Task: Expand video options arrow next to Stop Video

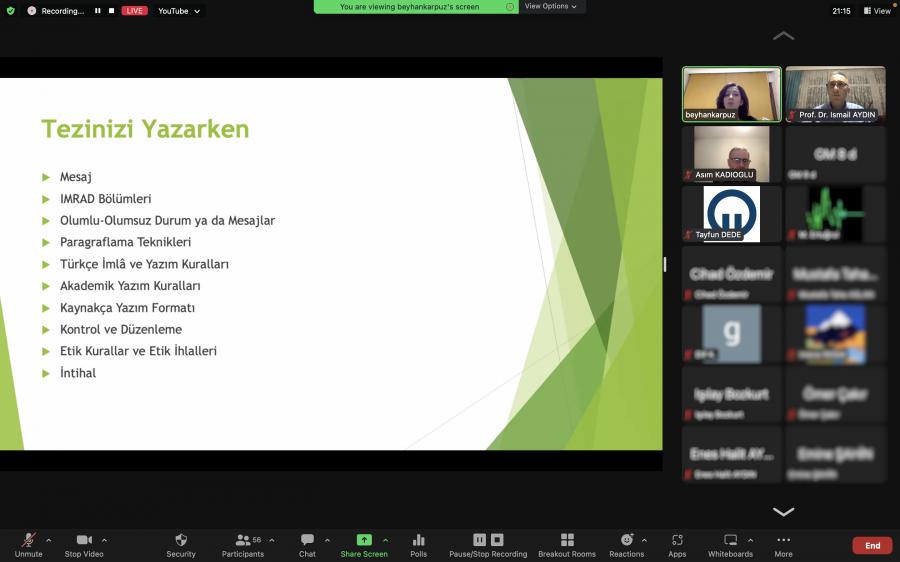Action: [x=104, y=540]
